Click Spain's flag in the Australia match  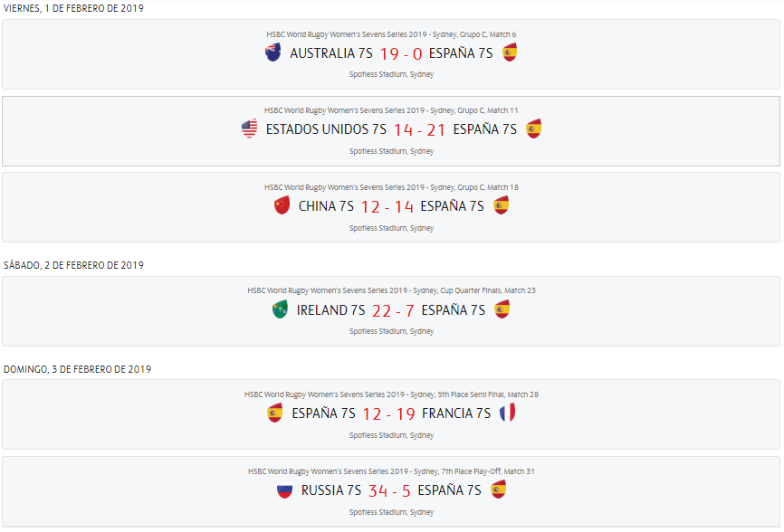click(510, 53)
